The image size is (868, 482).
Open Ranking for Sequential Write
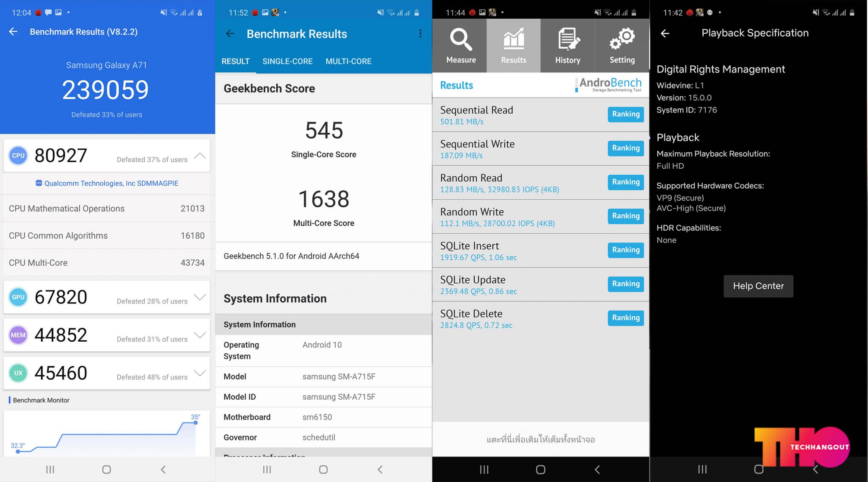pos(626,148)
